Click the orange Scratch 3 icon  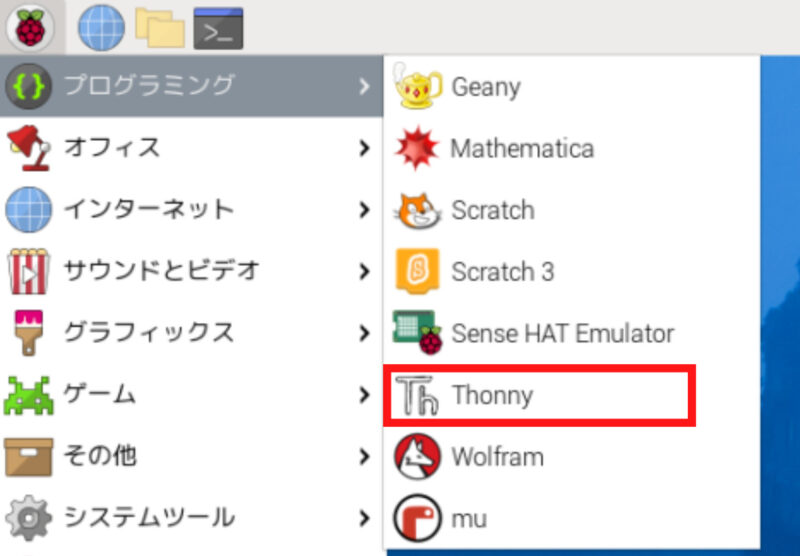[x=417, y=271]
